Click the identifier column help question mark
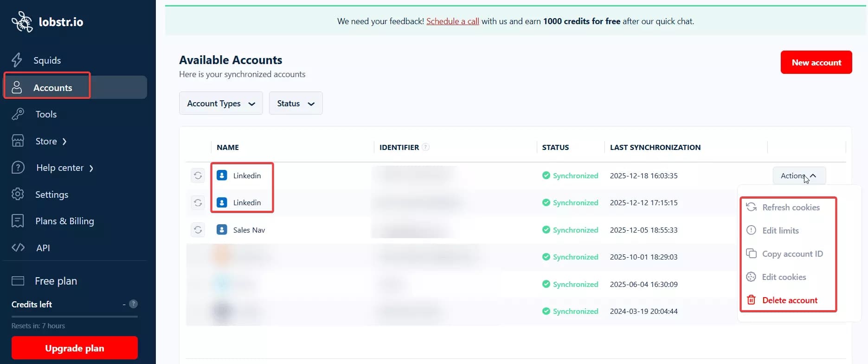The height and width of the screenshot is (364, 868). coord(426,147)
